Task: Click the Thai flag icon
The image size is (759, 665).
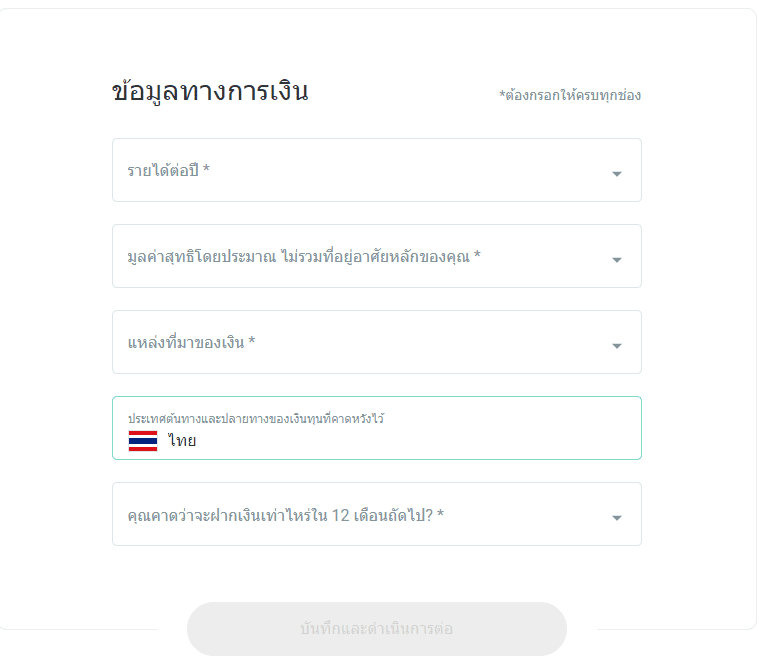Action: click(x=143, y=441)
